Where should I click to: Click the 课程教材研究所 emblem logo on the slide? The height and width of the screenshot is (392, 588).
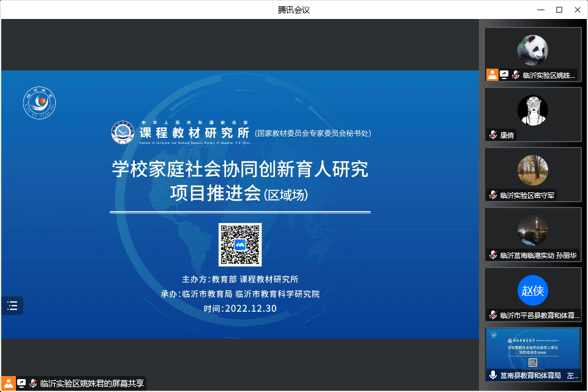[123, 132]
